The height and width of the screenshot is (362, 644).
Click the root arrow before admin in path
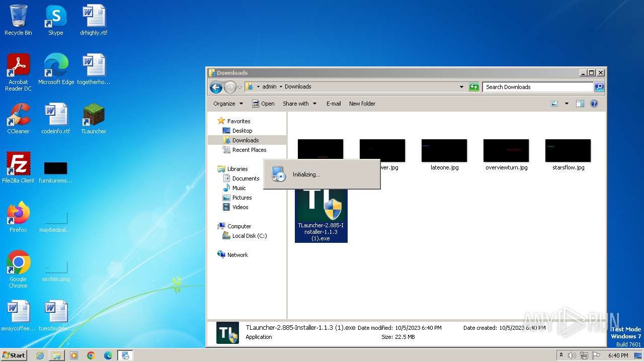pos(258,87)
